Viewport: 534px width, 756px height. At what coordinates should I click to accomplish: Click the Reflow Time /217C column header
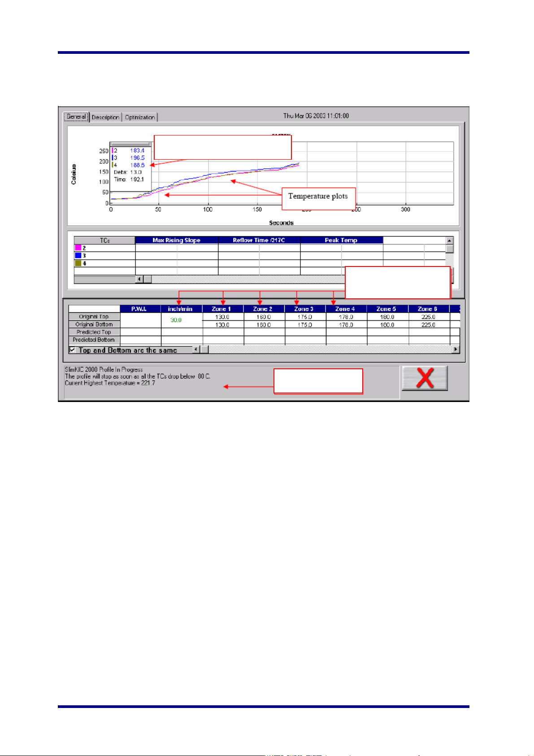(259, 240)
